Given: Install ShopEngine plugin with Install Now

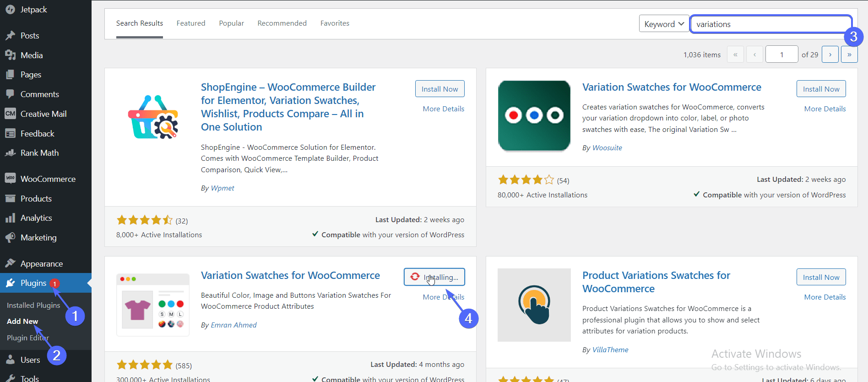Looking at the screenshot, I should (x=439, y=89).
